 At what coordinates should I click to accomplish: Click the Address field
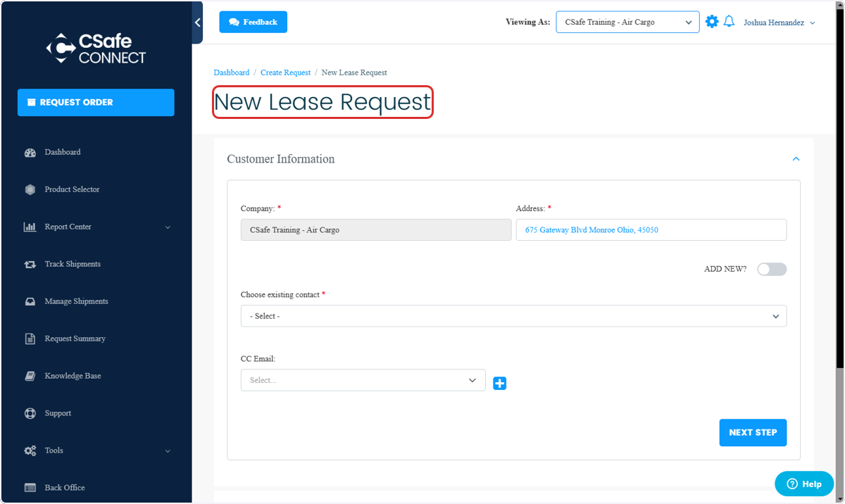tap(651, 230)
